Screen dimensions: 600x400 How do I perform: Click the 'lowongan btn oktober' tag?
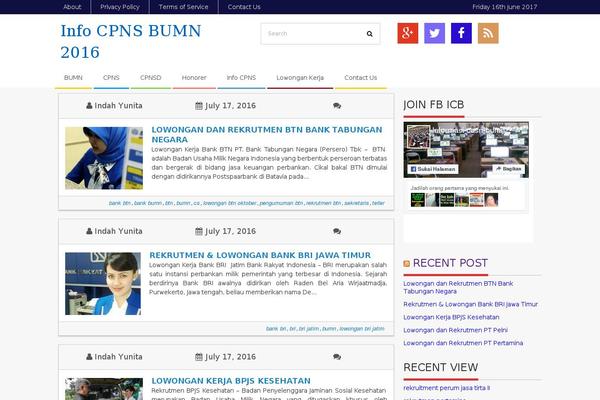[230, 203]
